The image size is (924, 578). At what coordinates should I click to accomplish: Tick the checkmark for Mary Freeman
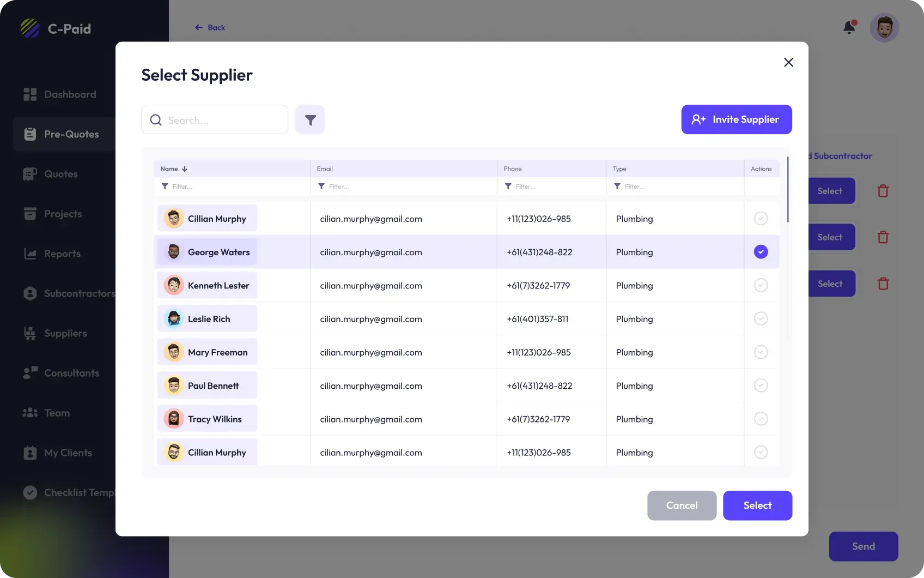click(761, 352)
